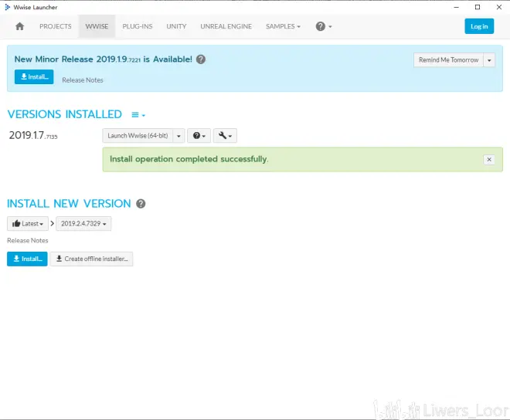Select the Wwise tab
Screen dimensions: 510x420
tap(97, 26)
